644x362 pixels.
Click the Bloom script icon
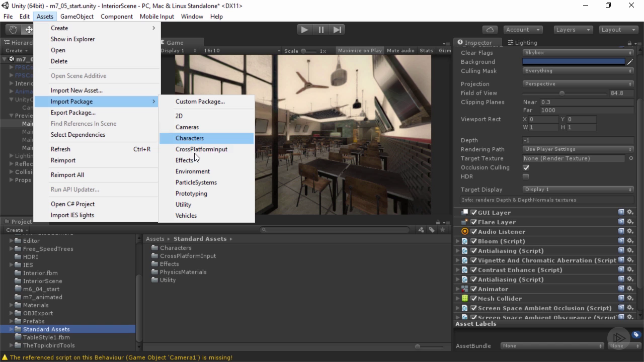[465, 241]
